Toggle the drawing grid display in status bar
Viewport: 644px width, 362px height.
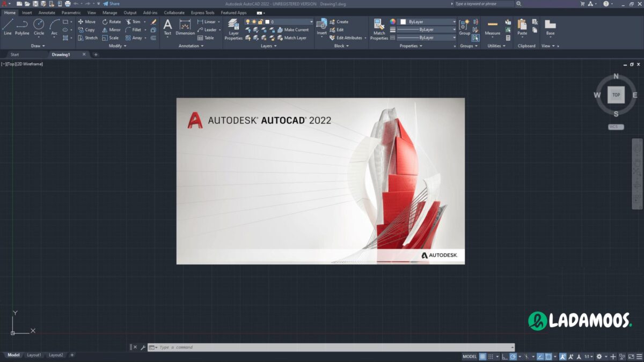pyautogui.click(x=482, y=357)
